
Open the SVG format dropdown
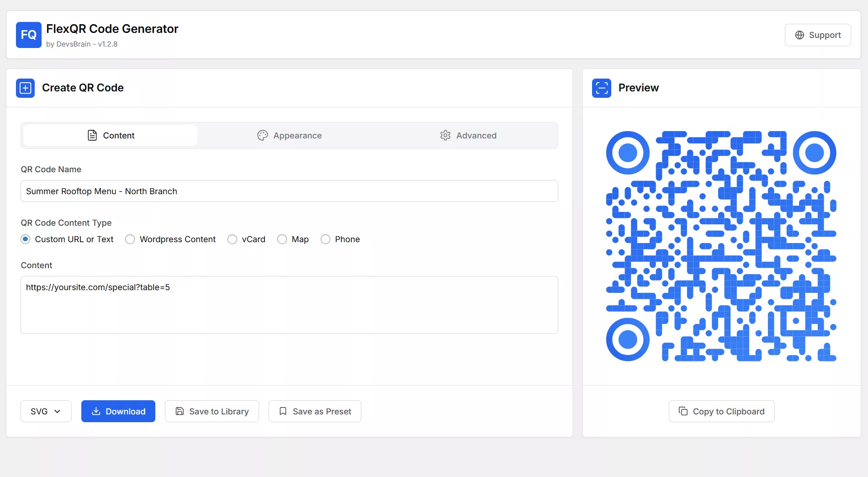tap(46, 411)
